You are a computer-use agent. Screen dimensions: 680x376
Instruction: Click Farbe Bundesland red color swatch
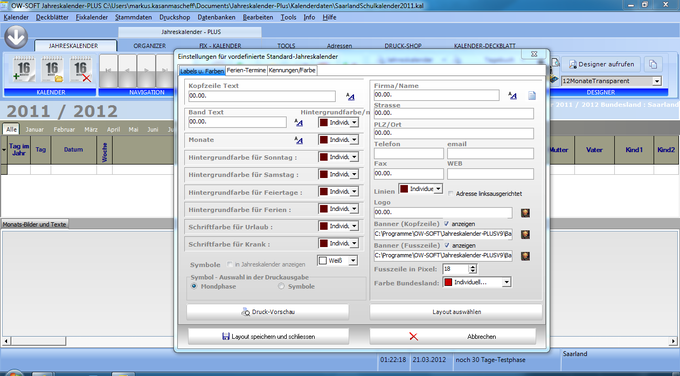[448, 282]
